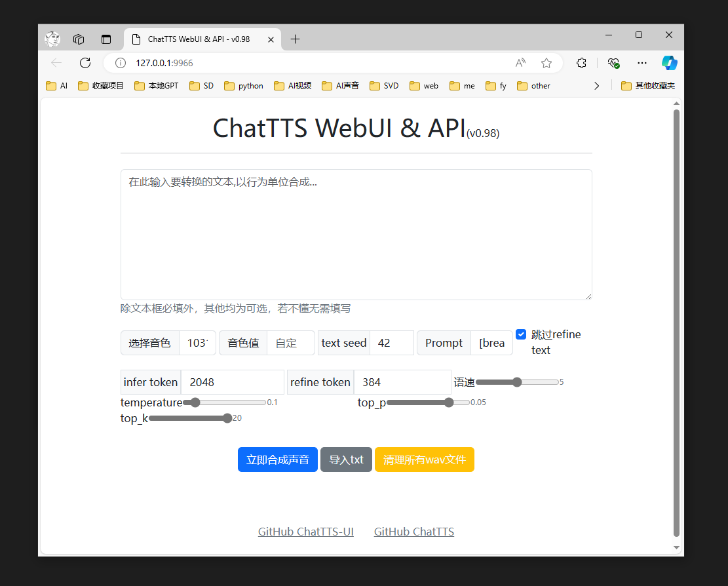Select the ChatTTS WebUI & API tab
Screen dimensions: 728x586
202,39
